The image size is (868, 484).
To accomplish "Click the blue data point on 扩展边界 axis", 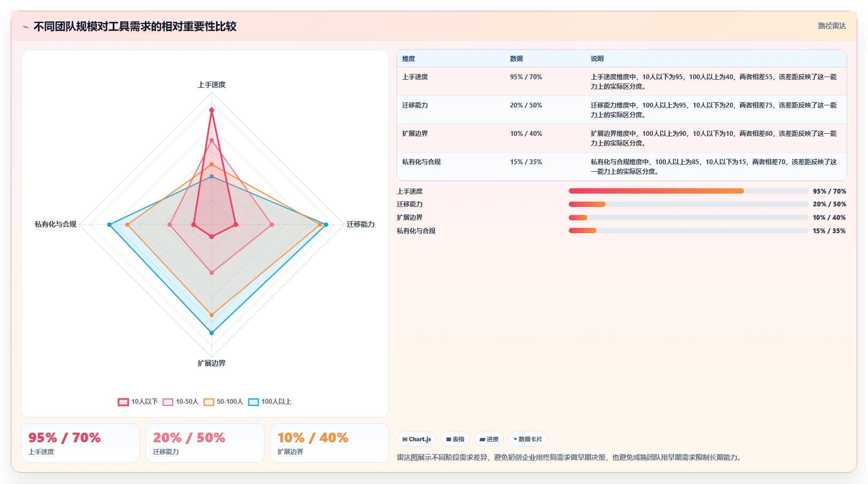I will pyautogui.click(x=212, y=333).
